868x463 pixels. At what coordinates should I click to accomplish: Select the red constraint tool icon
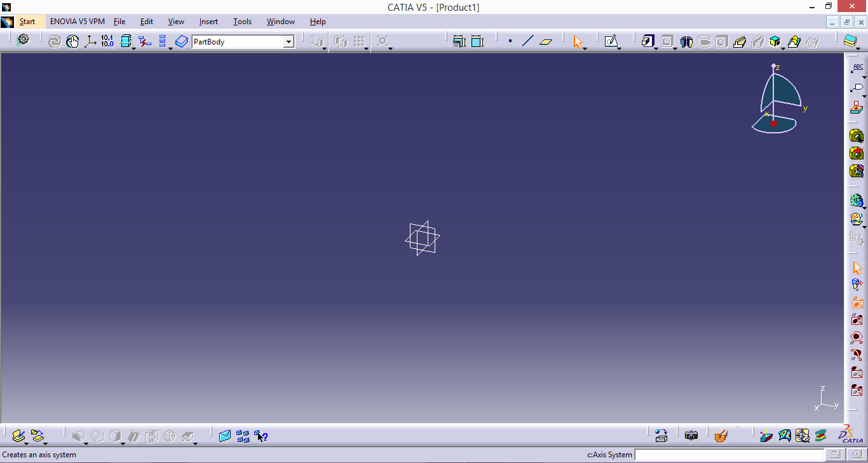pos(146,42)
